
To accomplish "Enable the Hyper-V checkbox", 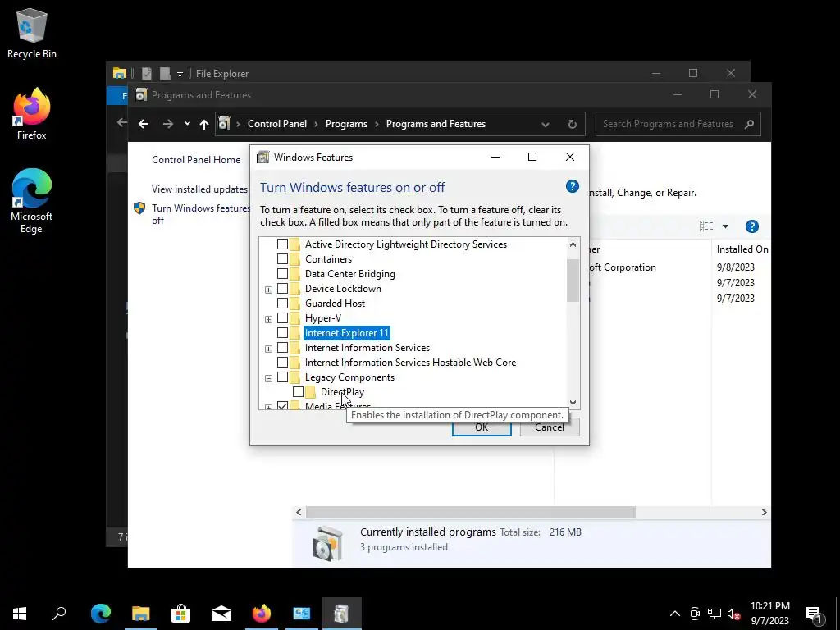I will click(282, 318).
